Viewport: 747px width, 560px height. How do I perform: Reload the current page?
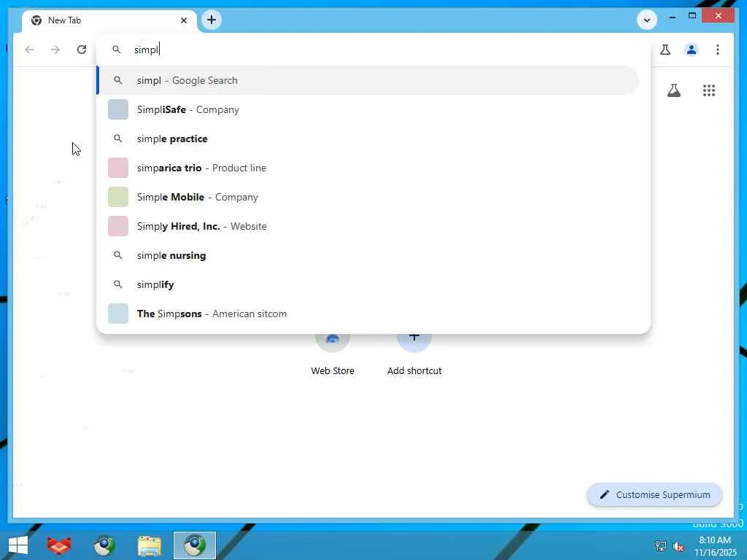coord(82,50)
